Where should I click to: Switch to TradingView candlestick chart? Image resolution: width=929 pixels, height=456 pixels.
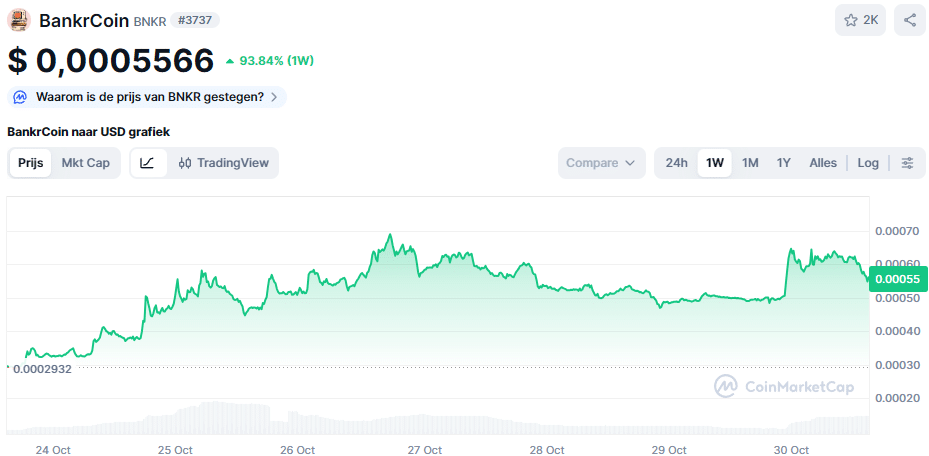tap(224, 163)
